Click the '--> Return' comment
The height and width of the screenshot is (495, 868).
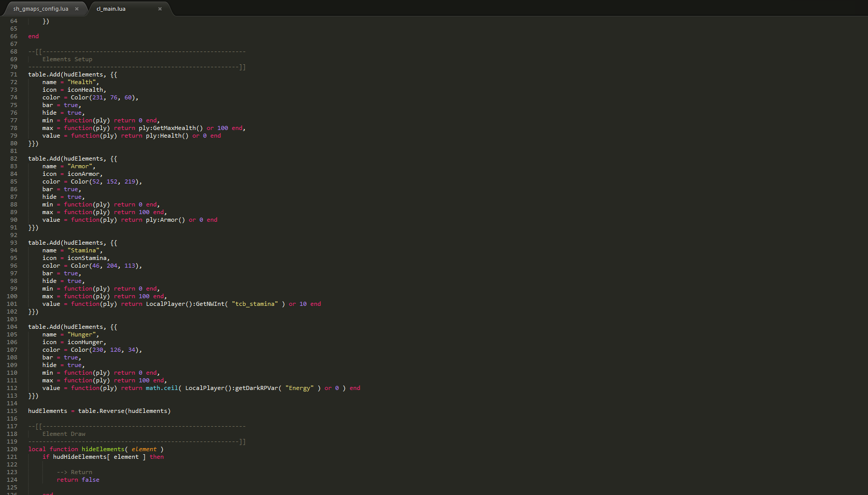(75, 472)
